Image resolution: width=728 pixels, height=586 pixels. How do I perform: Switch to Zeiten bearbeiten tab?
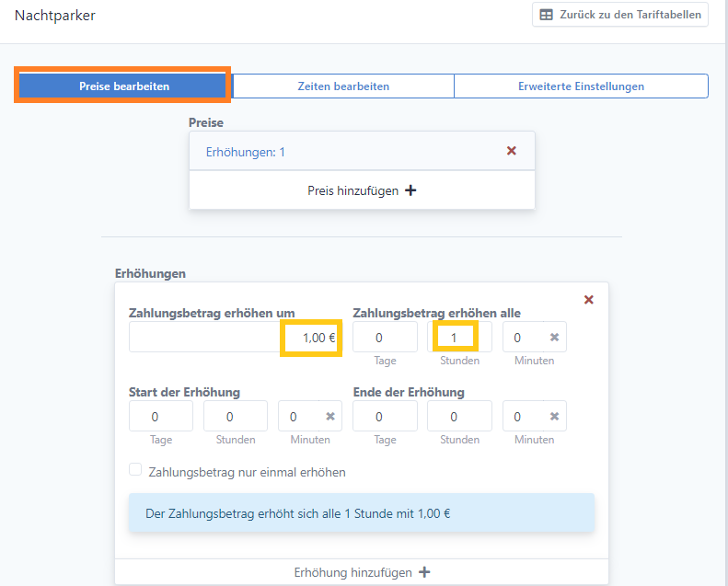[343, 86]
